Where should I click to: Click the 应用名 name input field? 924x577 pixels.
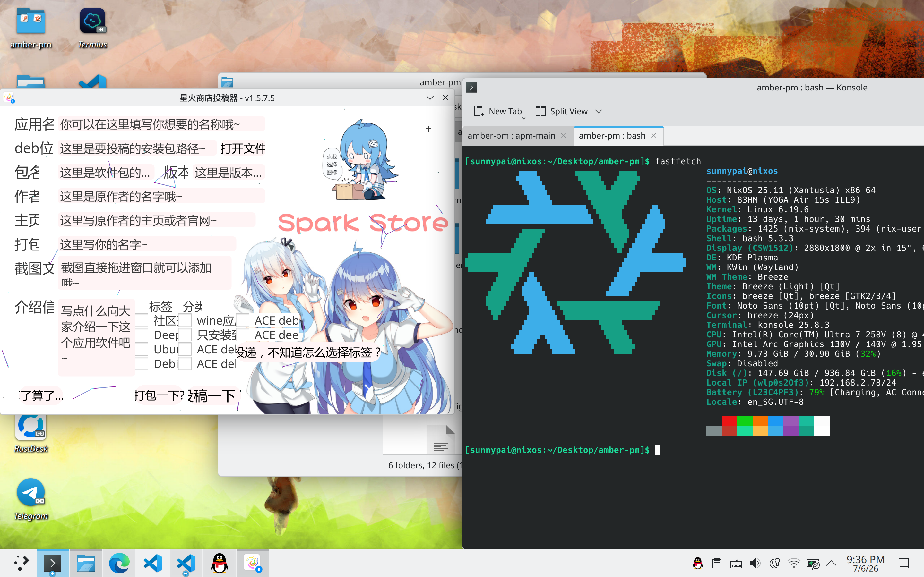coord(161,124)
